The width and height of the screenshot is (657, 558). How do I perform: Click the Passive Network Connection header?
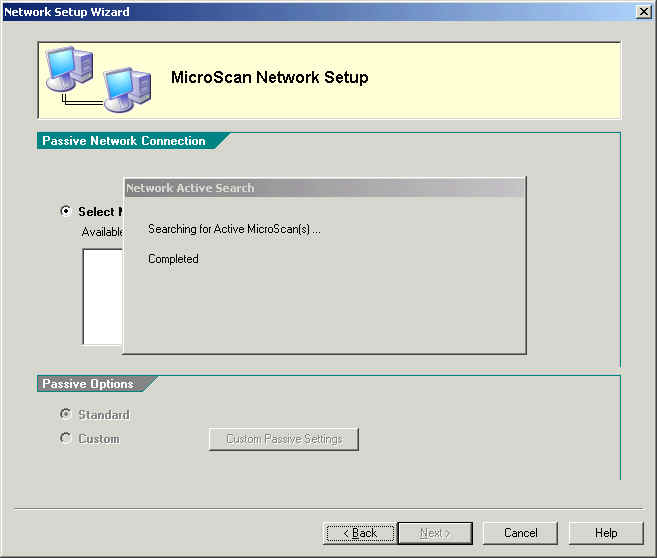(x=124, y=141)
